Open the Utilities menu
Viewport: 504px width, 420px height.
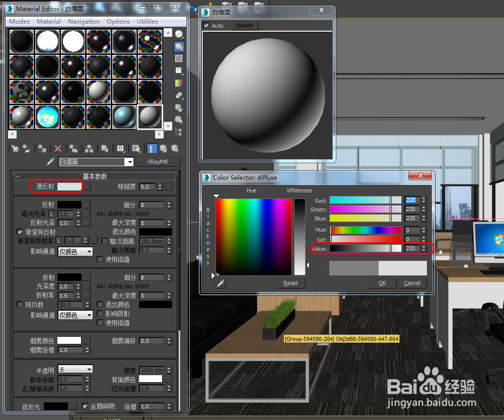147,22
